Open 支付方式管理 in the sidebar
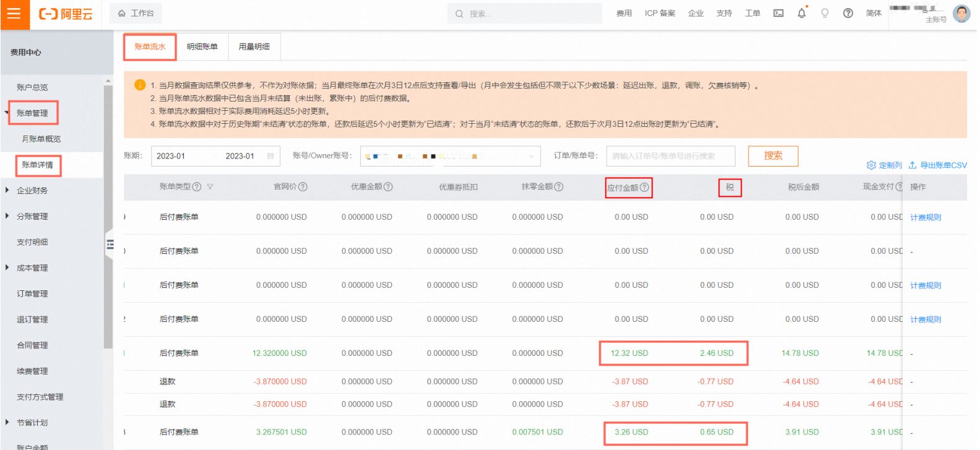This screenshot has height=450, width=980. (x=40, y=397)
